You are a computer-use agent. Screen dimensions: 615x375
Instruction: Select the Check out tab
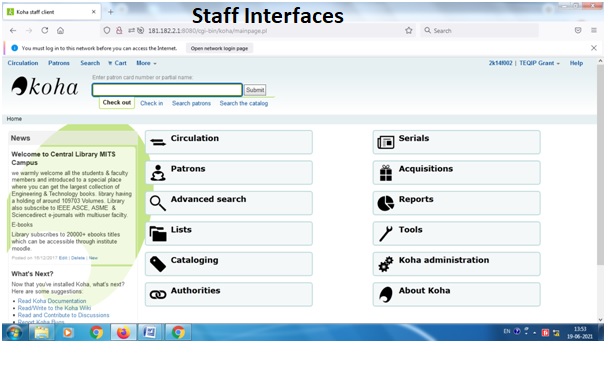click(117, 103)
